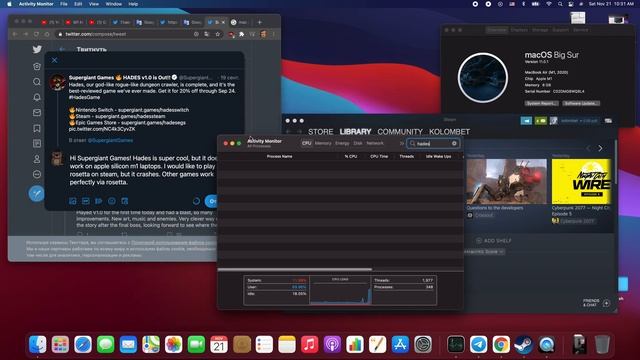Click Activity Monitor icon in dock
640x360 pixels.
tap(456, 344)
